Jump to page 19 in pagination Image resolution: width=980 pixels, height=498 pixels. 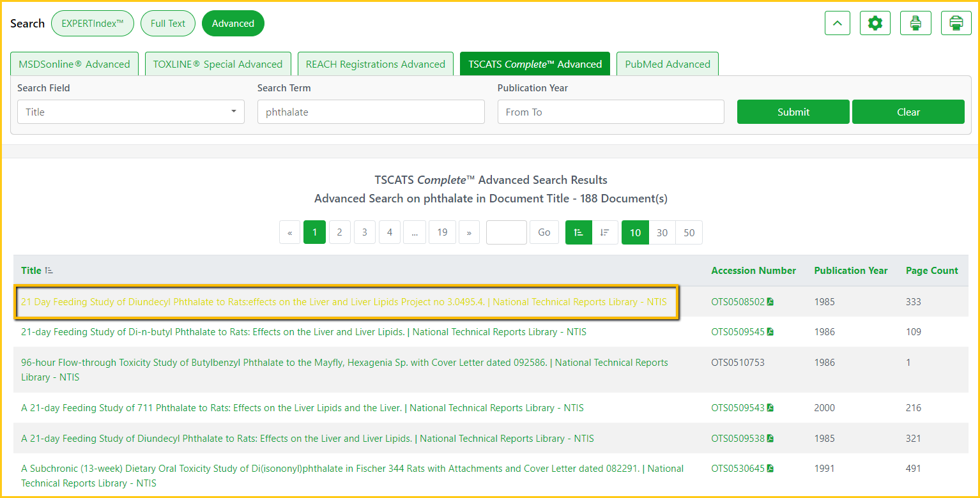click(x=442, y=232)
